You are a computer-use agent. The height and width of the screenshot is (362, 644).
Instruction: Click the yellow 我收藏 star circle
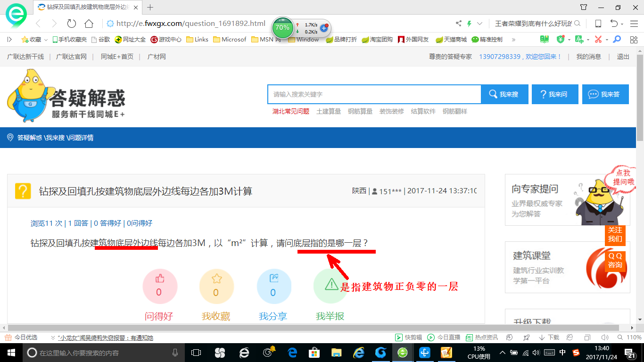[x=216, y=286]
